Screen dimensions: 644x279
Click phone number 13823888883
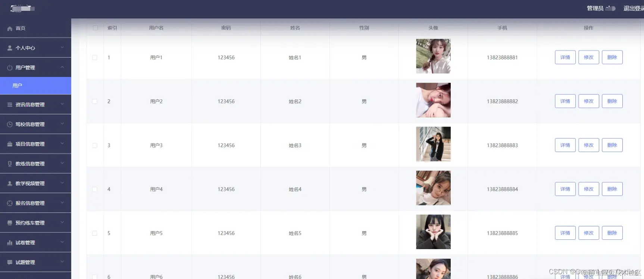click(502, 145)
